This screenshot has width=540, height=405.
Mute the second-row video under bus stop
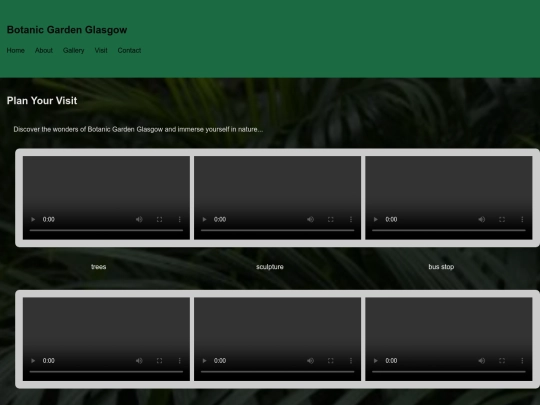coord(482,361)
